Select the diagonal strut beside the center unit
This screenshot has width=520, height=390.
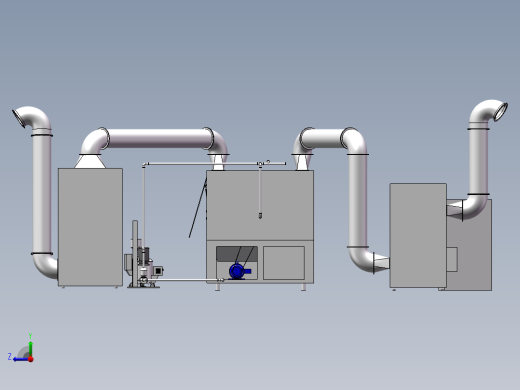pyautogui.click(x=198, y=208)
